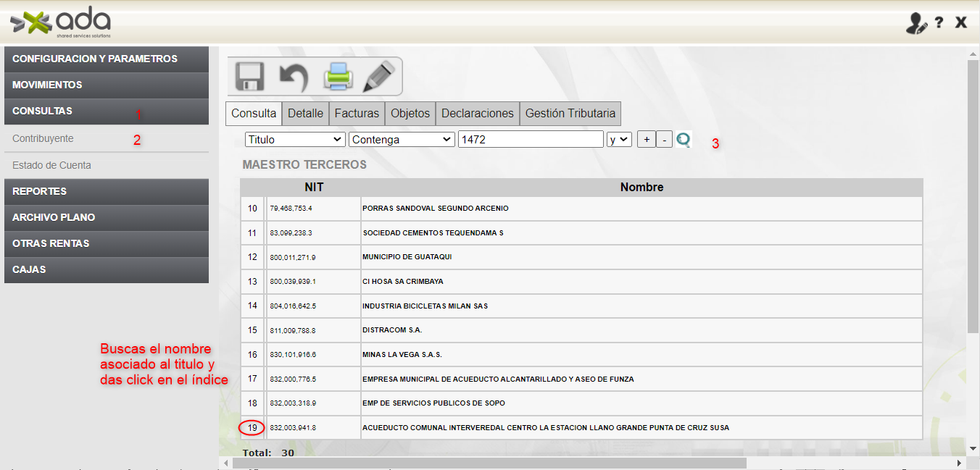Switch to the Facturas tab

tap(357, 114)
